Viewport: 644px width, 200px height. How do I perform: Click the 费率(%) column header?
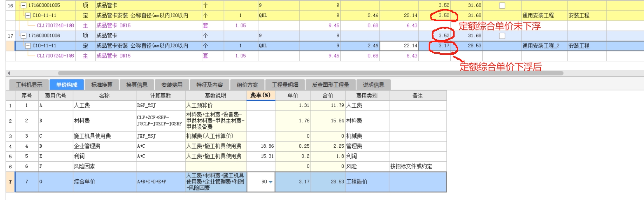coord(261,95)
